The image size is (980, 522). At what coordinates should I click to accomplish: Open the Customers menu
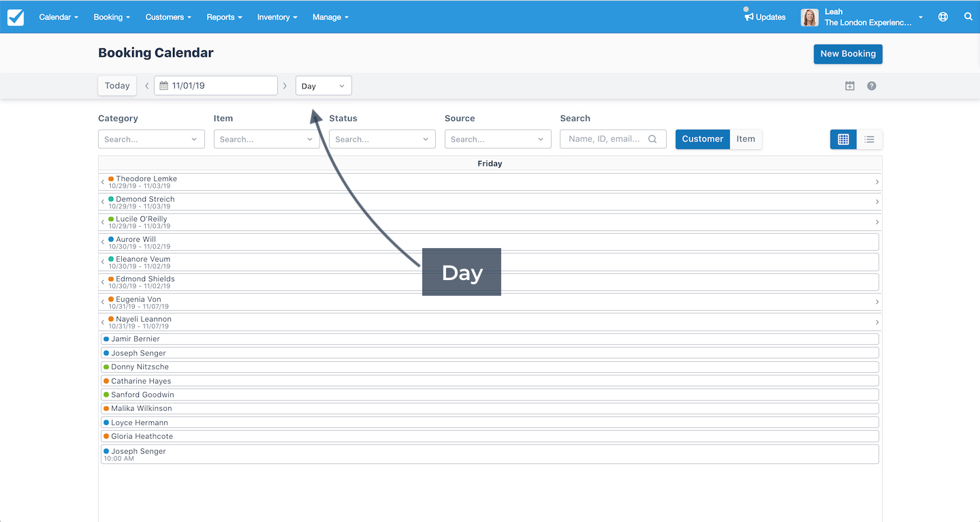[168, 17]
